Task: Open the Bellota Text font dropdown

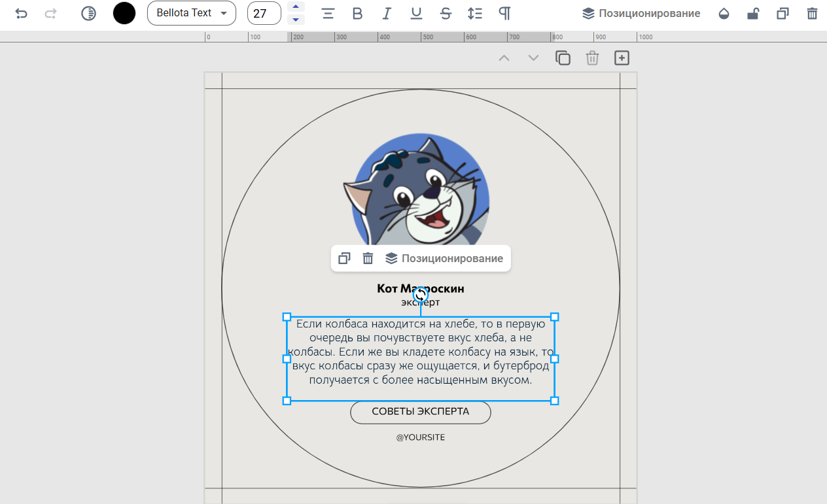Action: click(x=192, y=13)
